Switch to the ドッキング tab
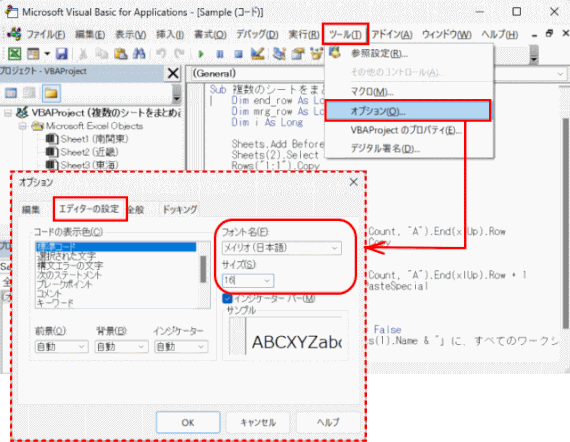570x442 pixels. pos(180,210)
